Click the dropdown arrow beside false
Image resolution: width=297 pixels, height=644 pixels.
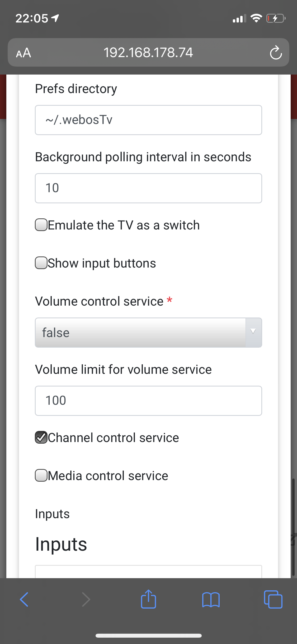[253, 332]
